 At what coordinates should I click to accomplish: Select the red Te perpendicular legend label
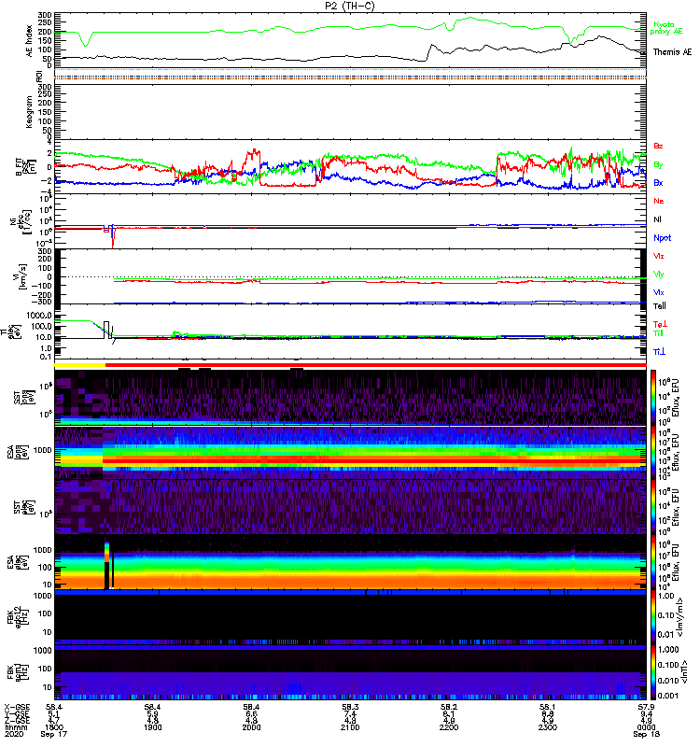pos(660,324)
